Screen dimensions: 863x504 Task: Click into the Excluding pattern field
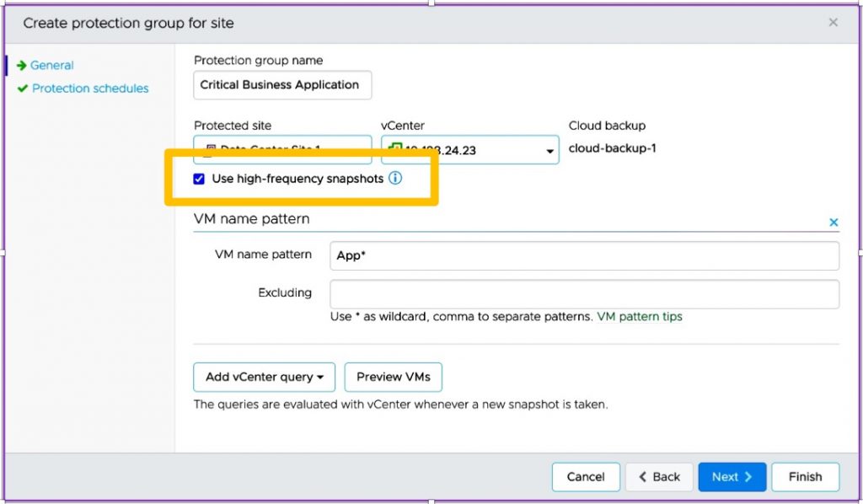(584, 293)
